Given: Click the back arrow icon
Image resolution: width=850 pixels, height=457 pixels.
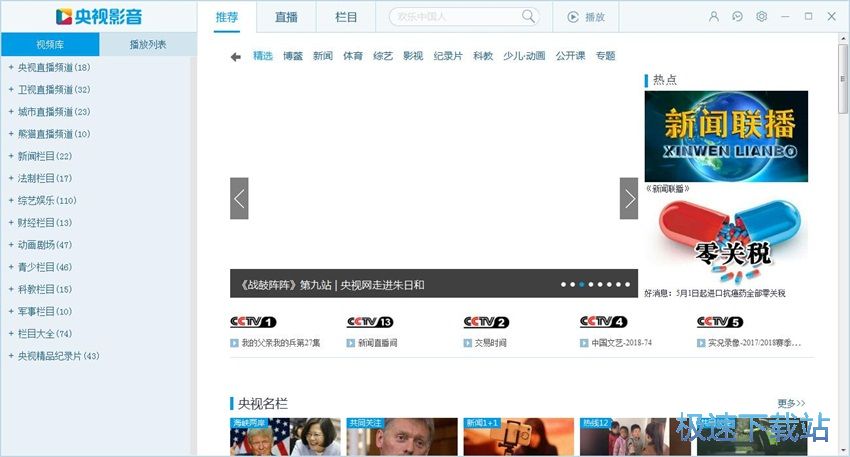Looking at the screenshot, I should click(x=235, y=56).
